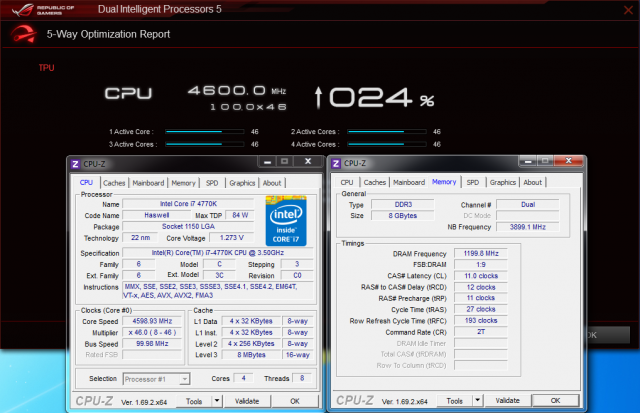
Task: Click Validate button in right CPU-Z
Action: point(507,400)
